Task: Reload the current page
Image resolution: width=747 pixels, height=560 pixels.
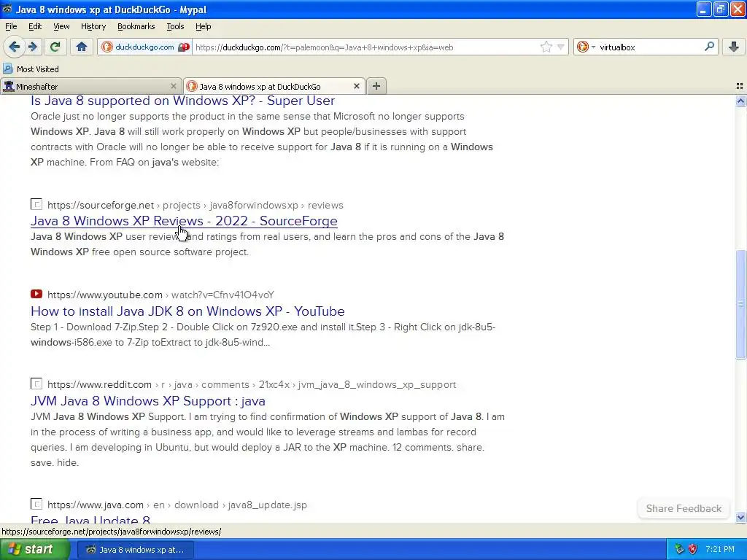Action: pos(55,47)
